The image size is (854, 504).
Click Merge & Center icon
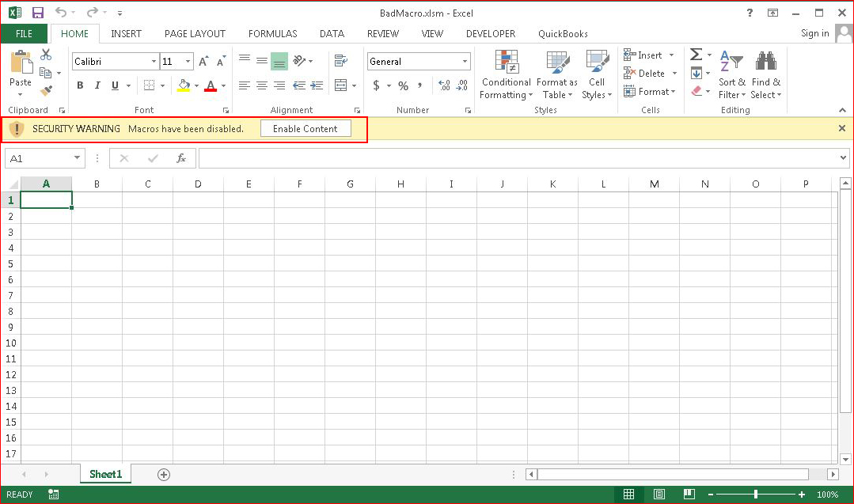click(341, 85)
